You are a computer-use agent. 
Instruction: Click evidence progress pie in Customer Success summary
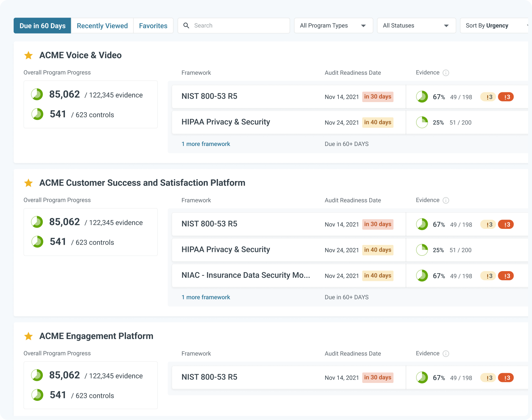click(37, 222)
